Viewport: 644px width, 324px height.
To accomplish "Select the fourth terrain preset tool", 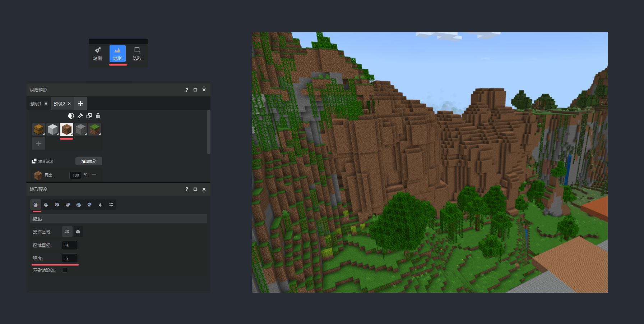I will point(68,205).
